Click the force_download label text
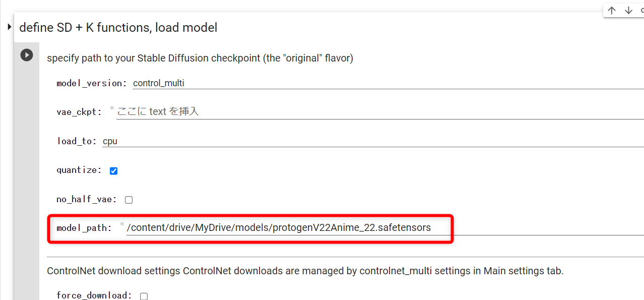This screenshot has width=644, height=300. pyautogui.click(x=94, y=295)
